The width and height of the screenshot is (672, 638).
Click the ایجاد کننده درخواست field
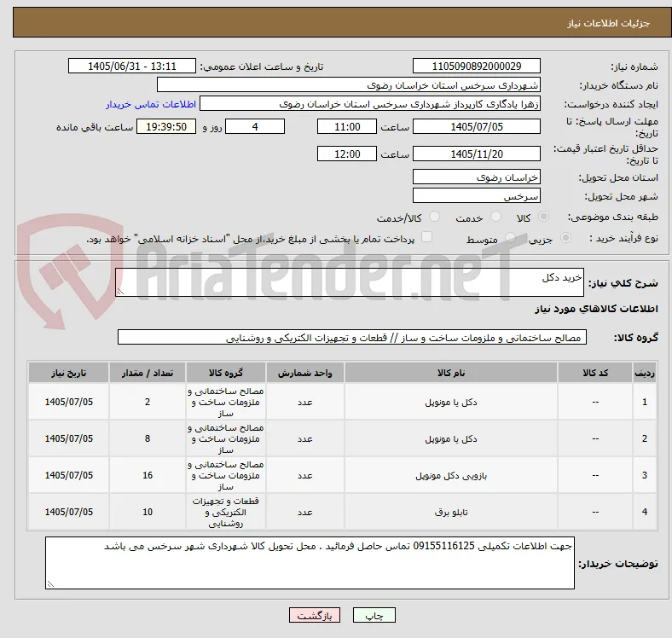click(370, 104)
